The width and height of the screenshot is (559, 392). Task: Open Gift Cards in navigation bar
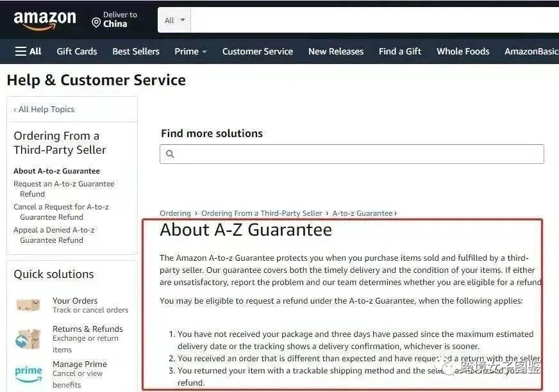tap(77, 51)
